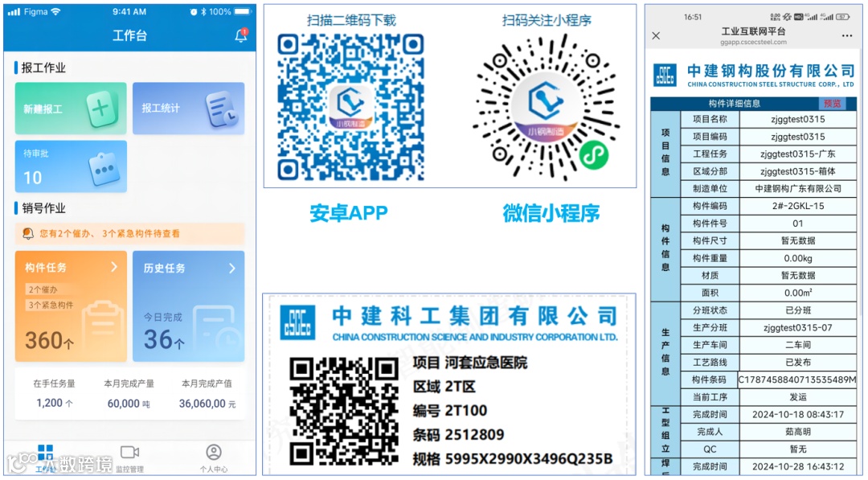Click the chat bubble icon on 待审批
This screenshot has height=480, width=868.
(104, 168)
